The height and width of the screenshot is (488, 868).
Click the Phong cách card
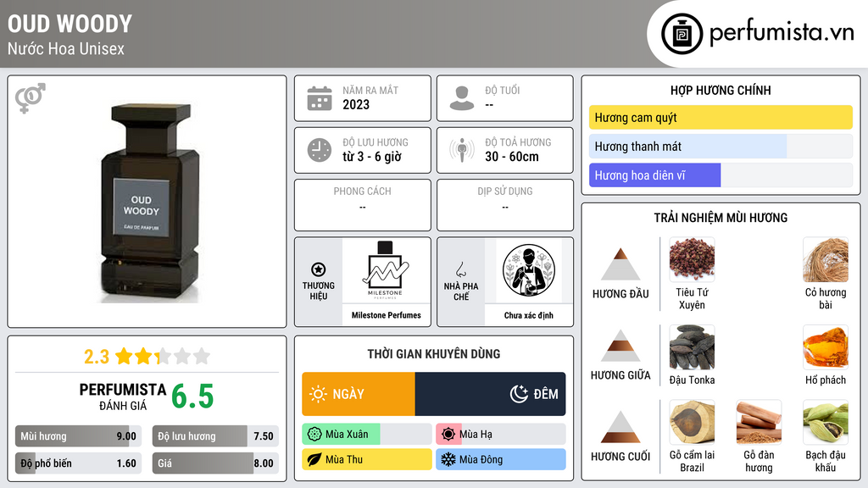point(363,205)
